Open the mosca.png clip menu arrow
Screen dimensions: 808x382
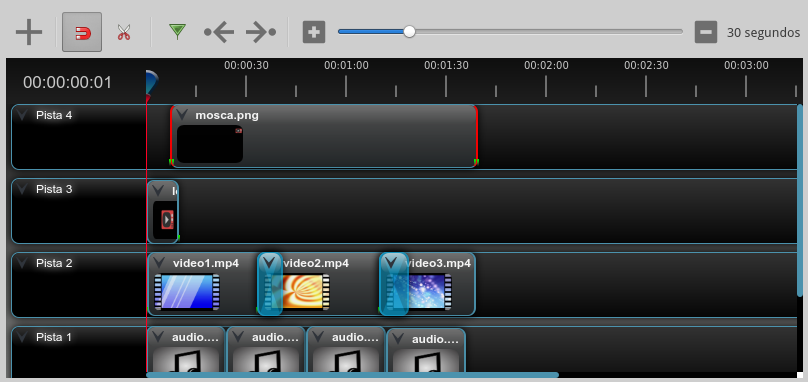[x=182, y=115]
